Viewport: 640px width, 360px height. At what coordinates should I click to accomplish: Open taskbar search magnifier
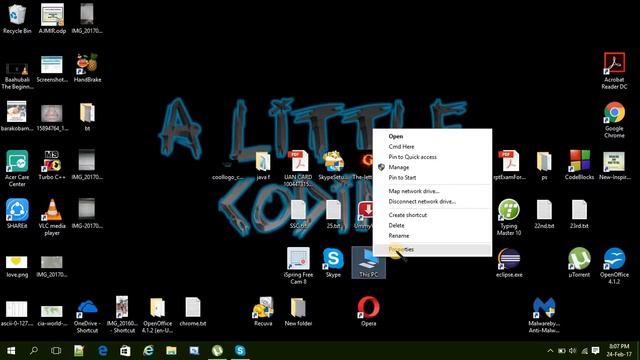coord(34,351)
